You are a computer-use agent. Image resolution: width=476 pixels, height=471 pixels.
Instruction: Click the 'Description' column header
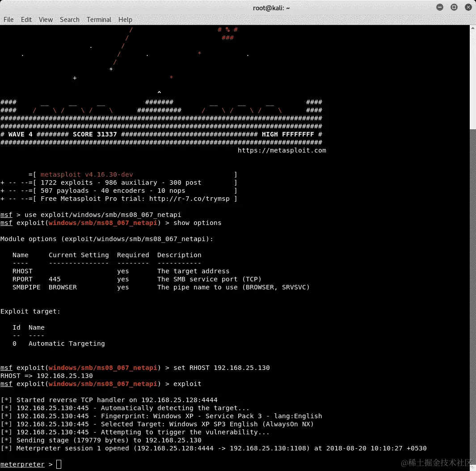tap(179, 255)
